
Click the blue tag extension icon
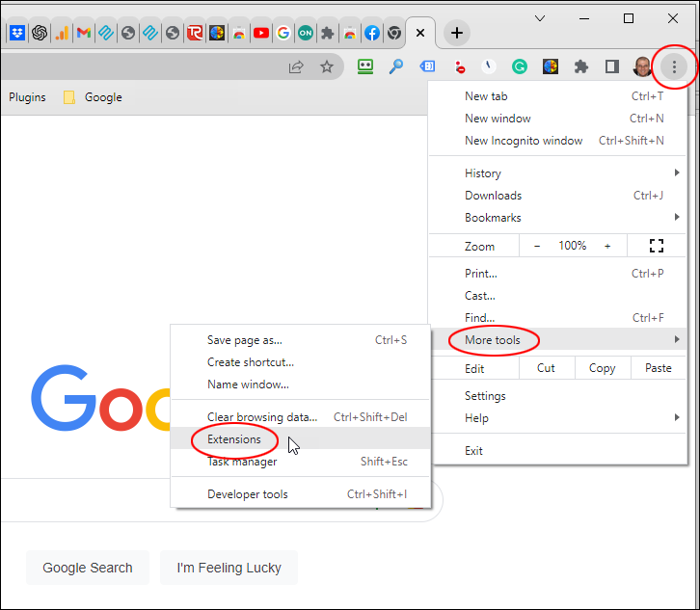(427, 66)
